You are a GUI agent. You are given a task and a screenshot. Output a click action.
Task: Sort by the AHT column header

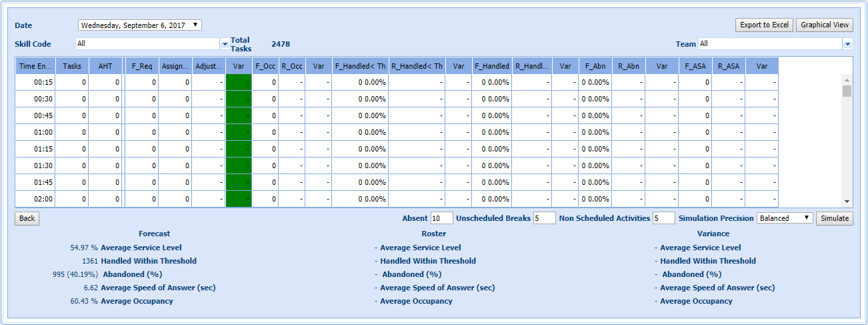tap(105, 66)
